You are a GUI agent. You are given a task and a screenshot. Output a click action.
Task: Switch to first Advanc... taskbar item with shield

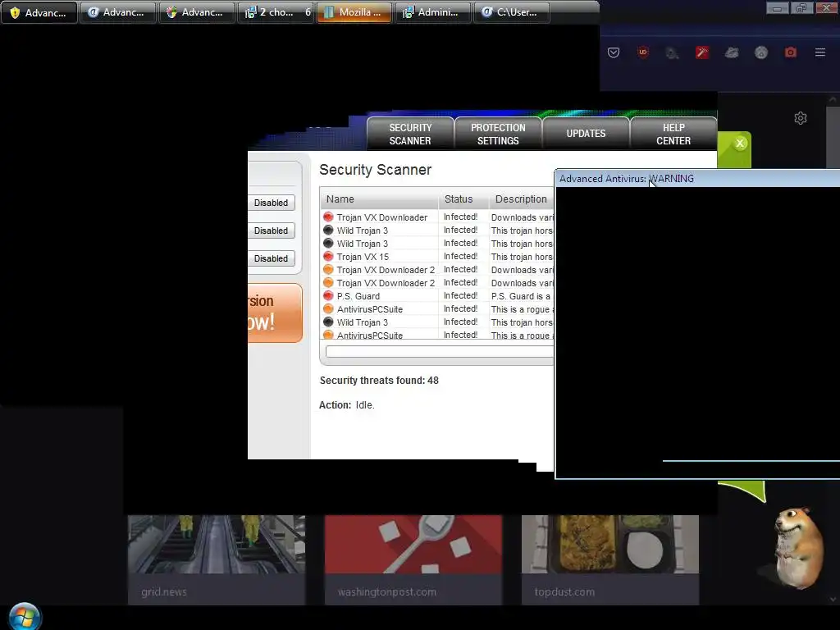pyautogui.click(x=39, y=12)
